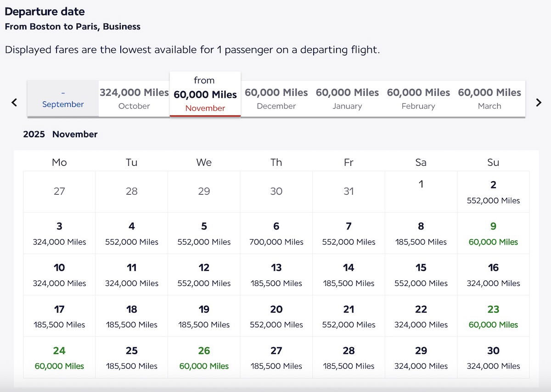Select November 13 departure date

point(276,274)
